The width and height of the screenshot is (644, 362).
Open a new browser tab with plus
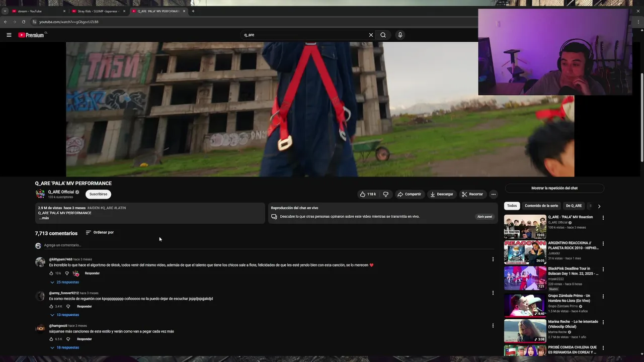[x=193, y=11]
